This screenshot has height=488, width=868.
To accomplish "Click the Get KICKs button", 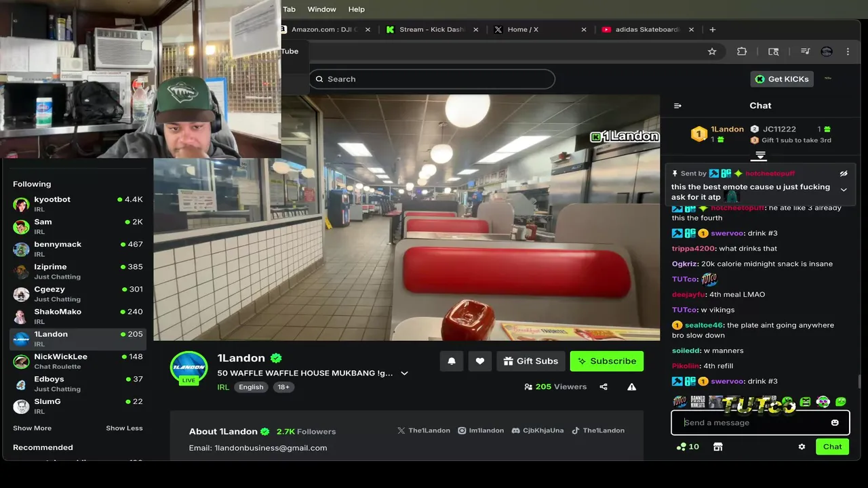I will tap(782, 79).
